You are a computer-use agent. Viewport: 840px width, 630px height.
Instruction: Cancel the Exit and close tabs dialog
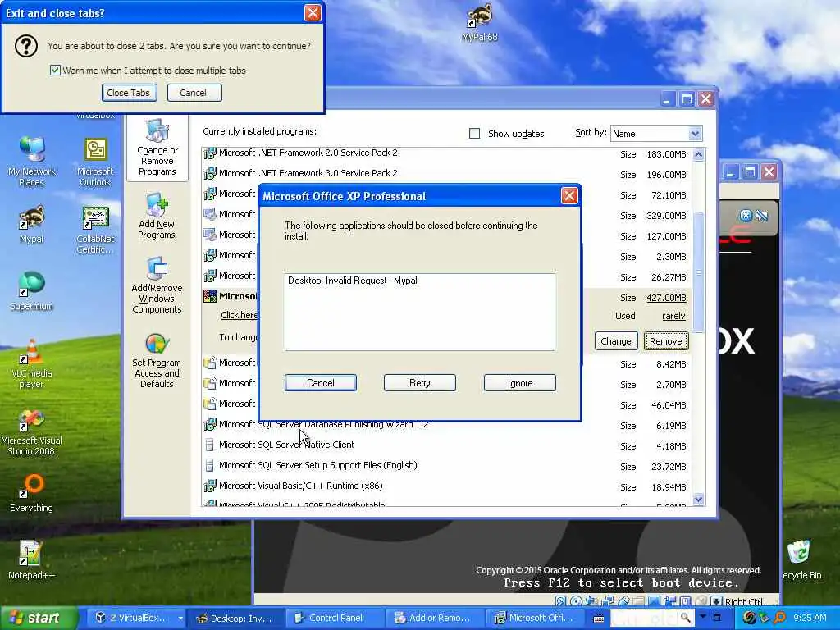194,93
